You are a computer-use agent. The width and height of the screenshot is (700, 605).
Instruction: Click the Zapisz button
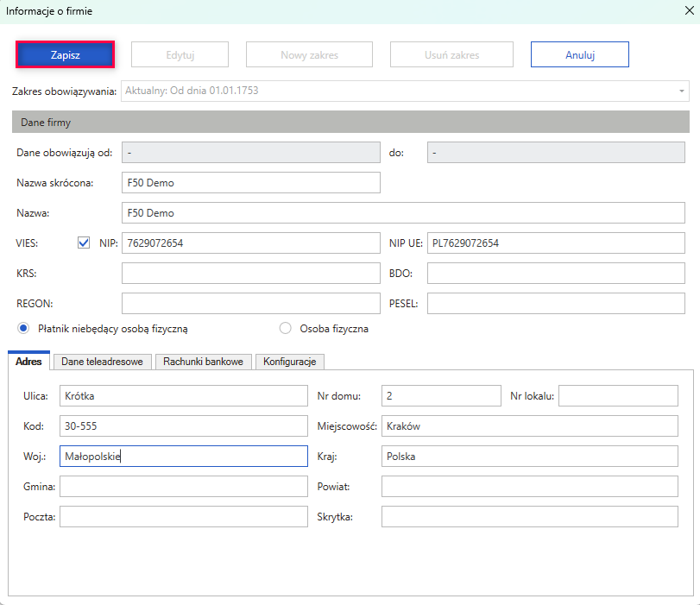[65, 54]
